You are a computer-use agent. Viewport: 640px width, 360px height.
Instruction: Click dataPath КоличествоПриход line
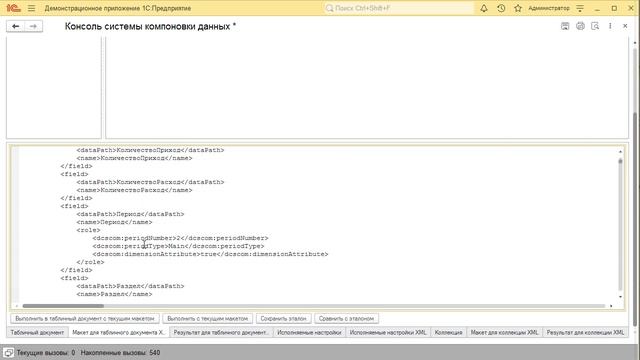click(150, 150)
